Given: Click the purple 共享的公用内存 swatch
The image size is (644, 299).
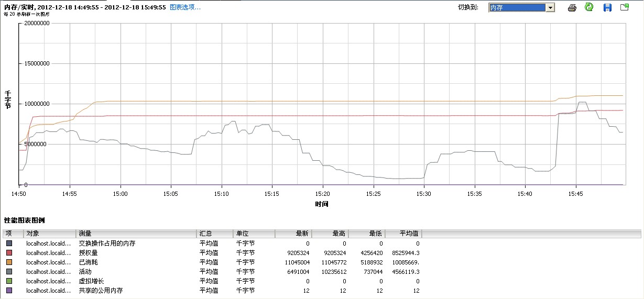Looking at the screenshot, I should (9, 291).
